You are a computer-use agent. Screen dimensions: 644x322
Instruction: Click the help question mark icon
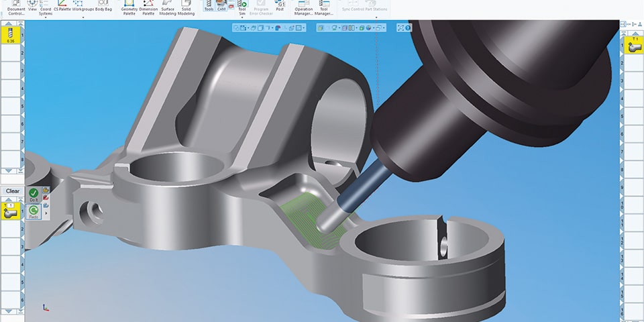click(408, 28)
